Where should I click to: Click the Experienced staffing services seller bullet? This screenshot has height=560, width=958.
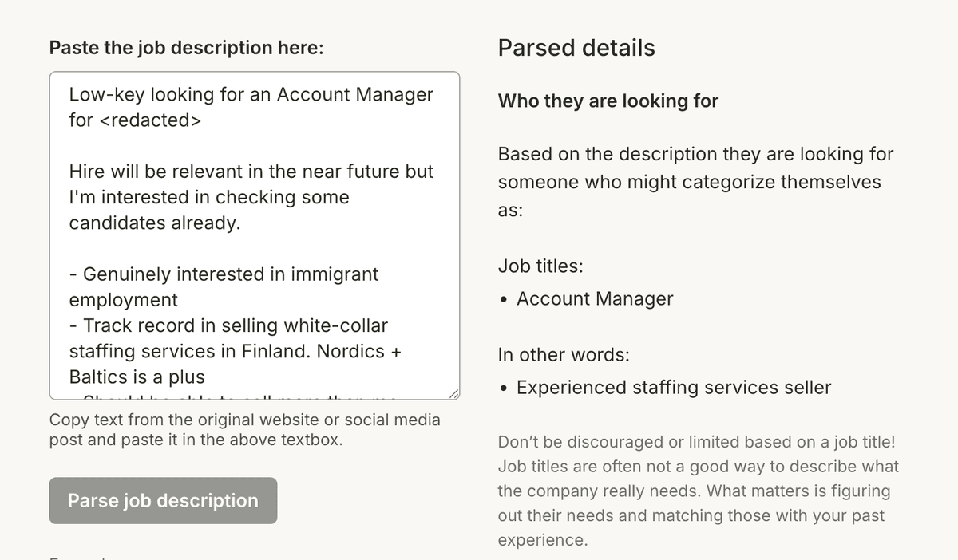point(674,387)
